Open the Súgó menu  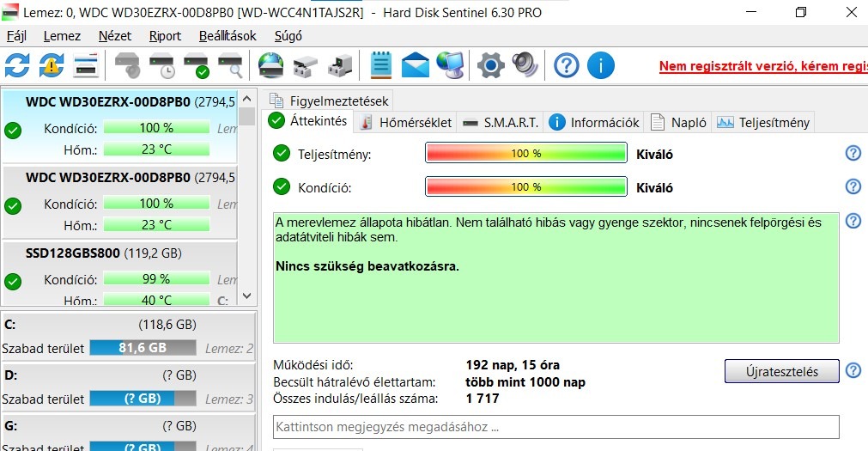pos(288,36)
